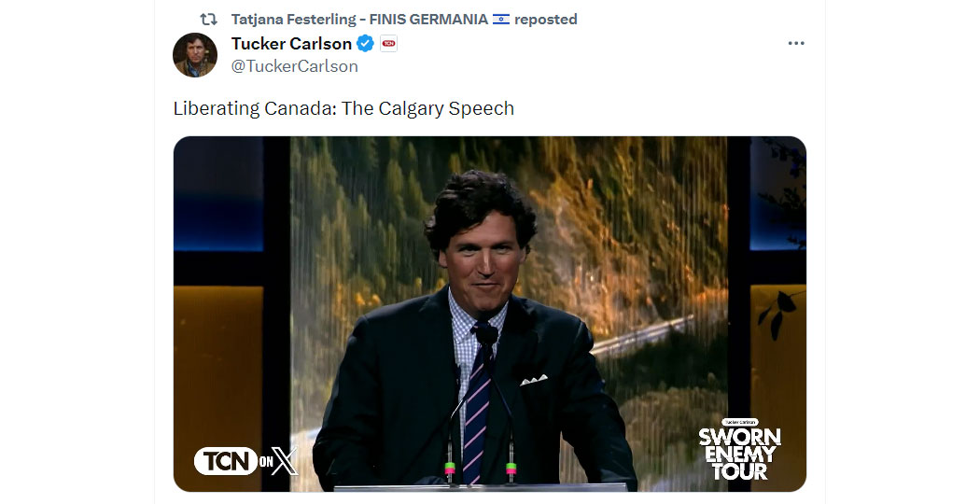This screenshot has width=980, height=504.
Task: Click the red TCN affiliate badge
Action: pos(389,44)
